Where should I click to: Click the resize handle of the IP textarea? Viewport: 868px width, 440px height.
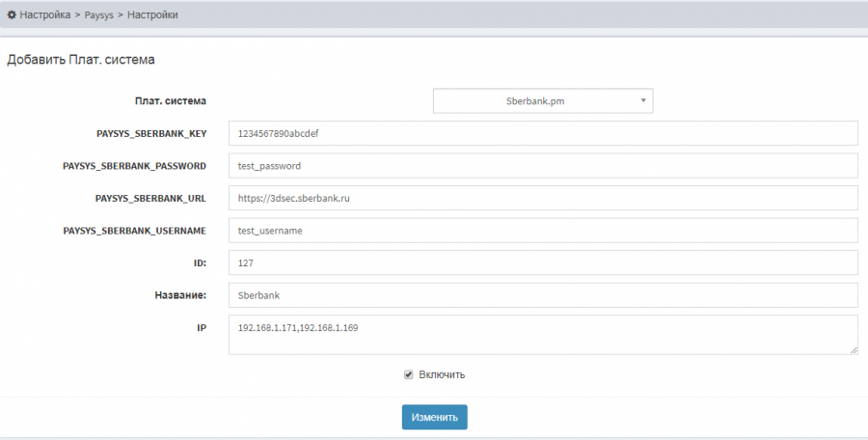pos(854,350)
